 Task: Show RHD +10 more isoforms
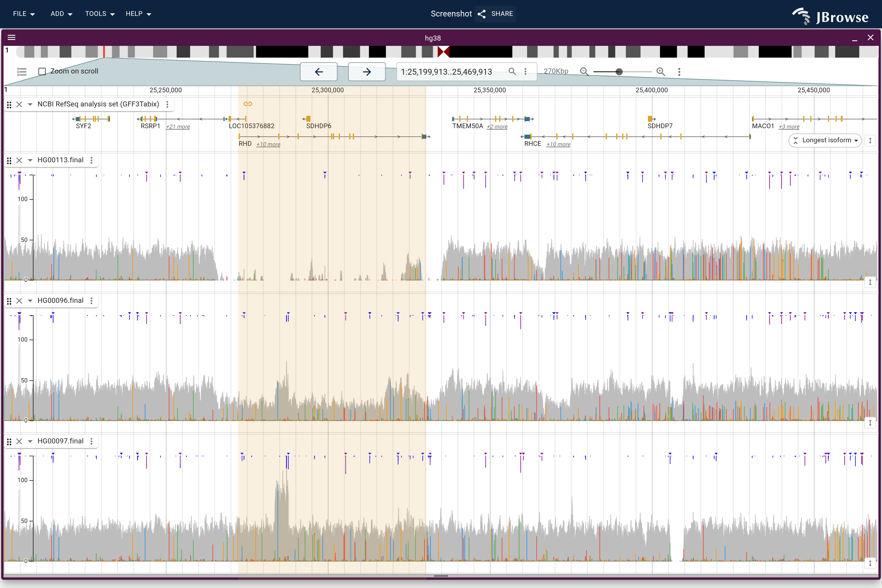268,144
